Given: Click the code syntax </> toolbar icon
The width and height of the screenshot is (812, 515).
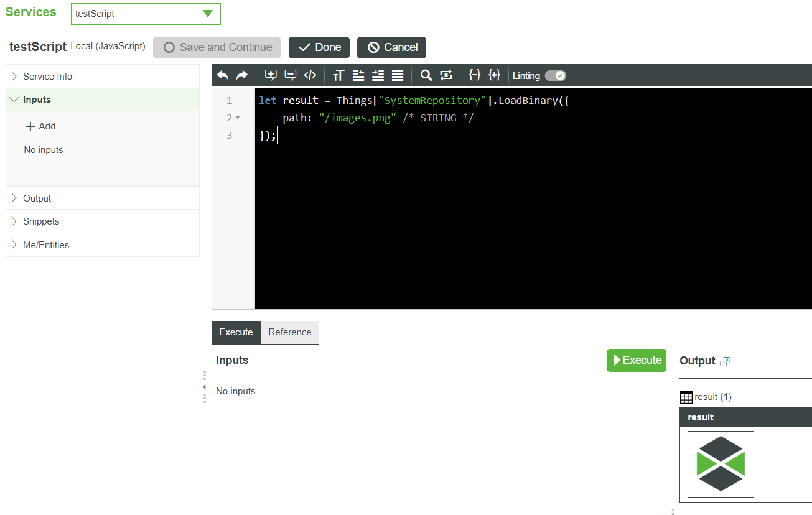Looking at the screenshot, I should click(310, 75).
